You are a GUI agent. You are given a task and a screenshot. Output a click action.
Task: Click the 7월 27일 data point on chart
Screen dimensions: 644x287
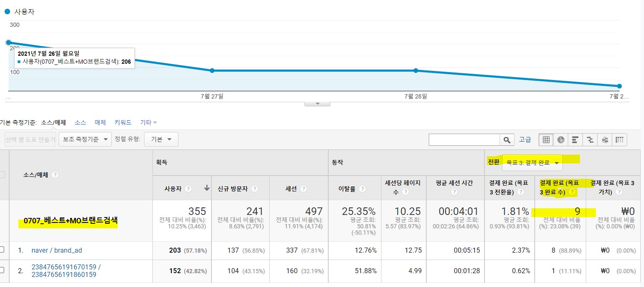coord(212,70)
